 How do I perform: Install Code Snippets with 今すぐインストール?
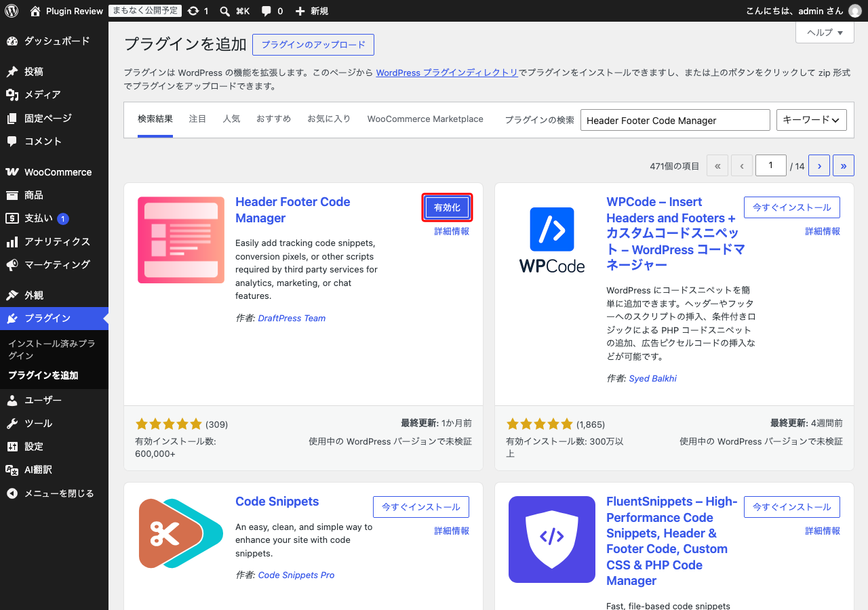[421, 507]
